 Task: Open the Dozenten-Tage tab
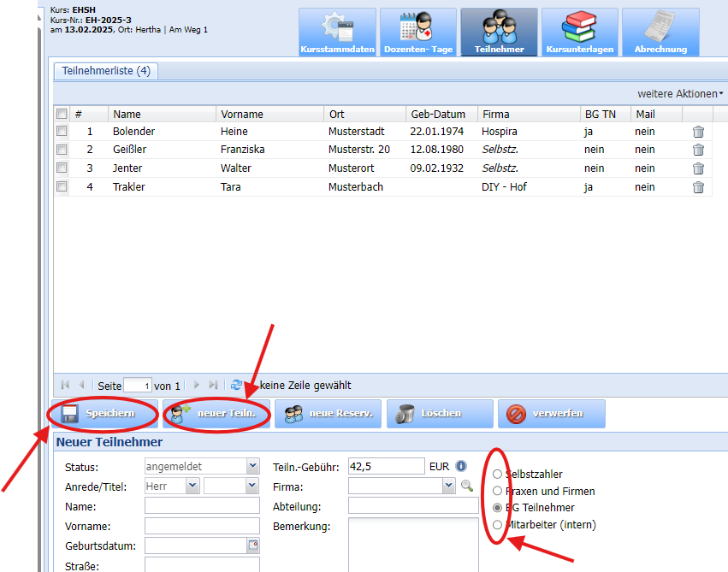coord(418,32)
